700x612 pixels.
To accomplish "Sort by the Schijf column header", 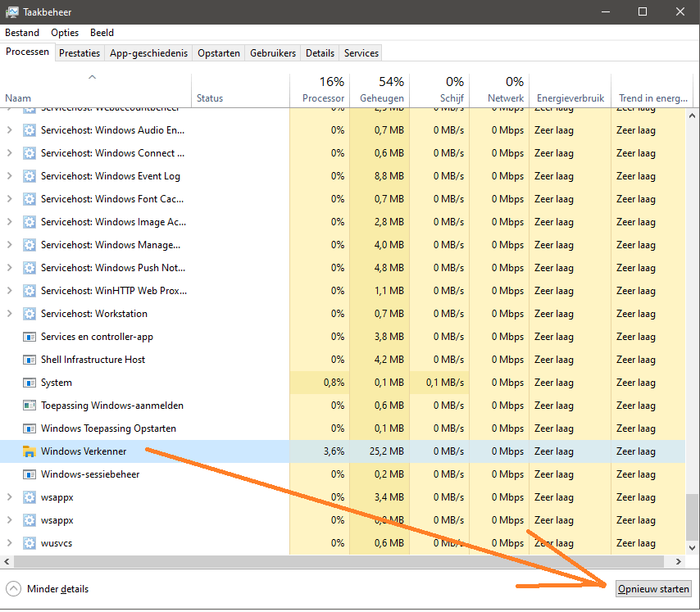I will 439,91.
